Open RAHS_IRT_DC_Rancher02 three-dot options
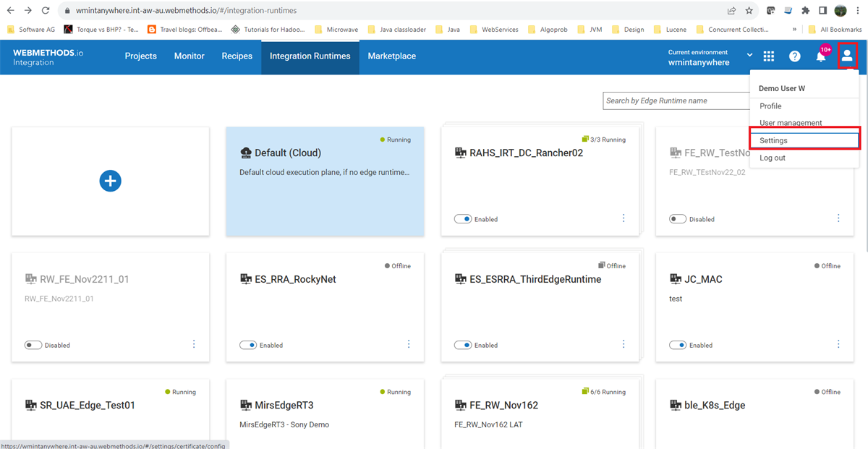The width and height of the screenshot is (868, 449). point(624,218)
